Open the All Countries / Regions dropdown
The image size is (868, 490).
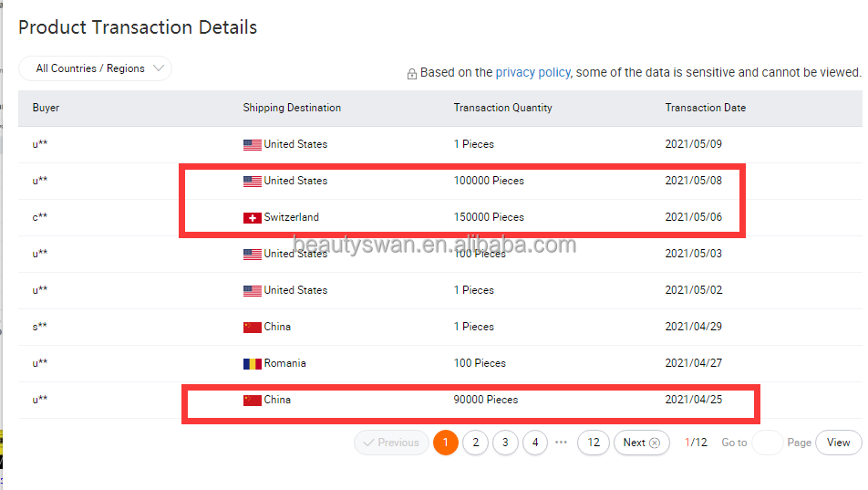[95, 68]
